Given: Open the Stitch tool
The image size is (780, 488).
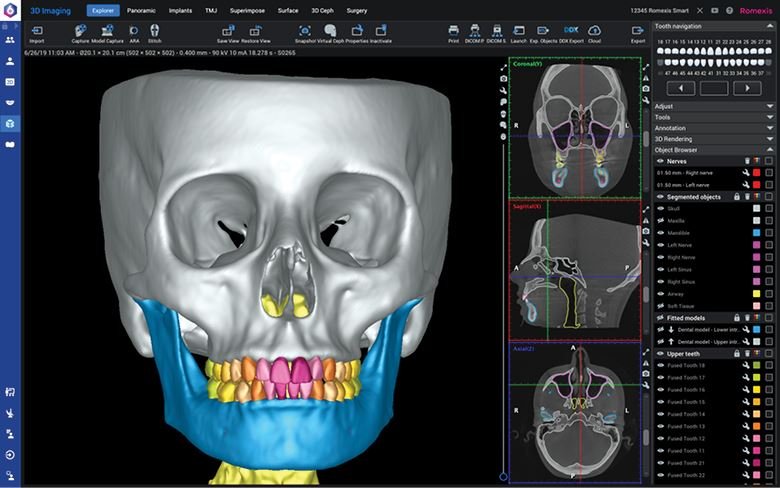Looking at the screenshot, I should pyautogui.click(x=154, y=32).
